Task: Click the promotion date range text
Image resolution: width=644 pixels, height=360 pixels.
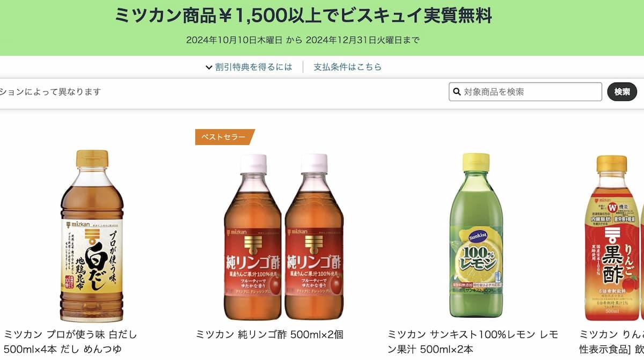Action: pyautogui.click(x=303, y=40)
